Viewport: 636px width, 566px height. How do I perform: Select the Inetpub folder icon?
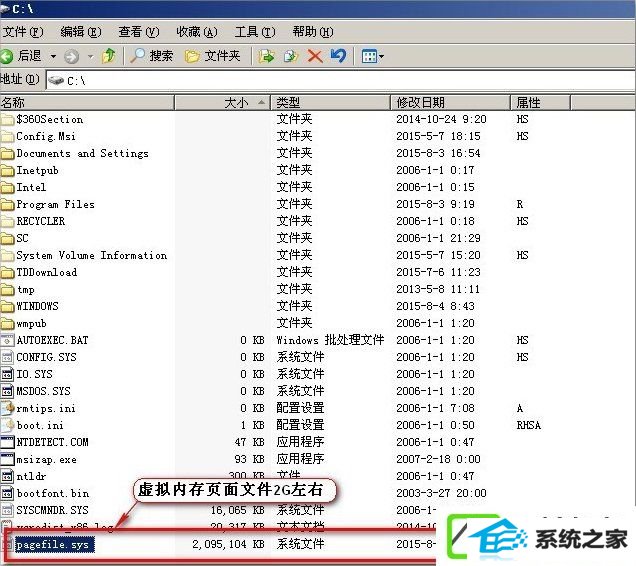pos(7,170)
